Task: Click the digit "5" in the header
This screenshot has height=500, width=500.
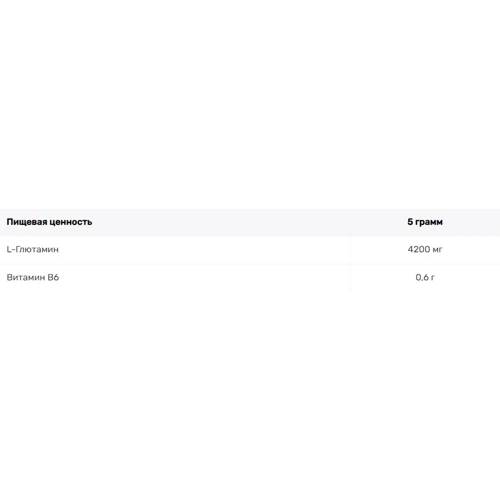Action: click(x=410, y=222)
